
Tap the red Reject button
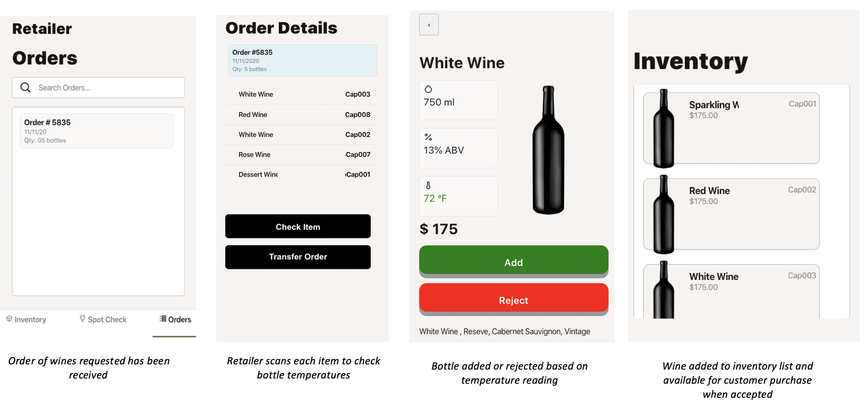pyautogui.click(x=513, y=300)
